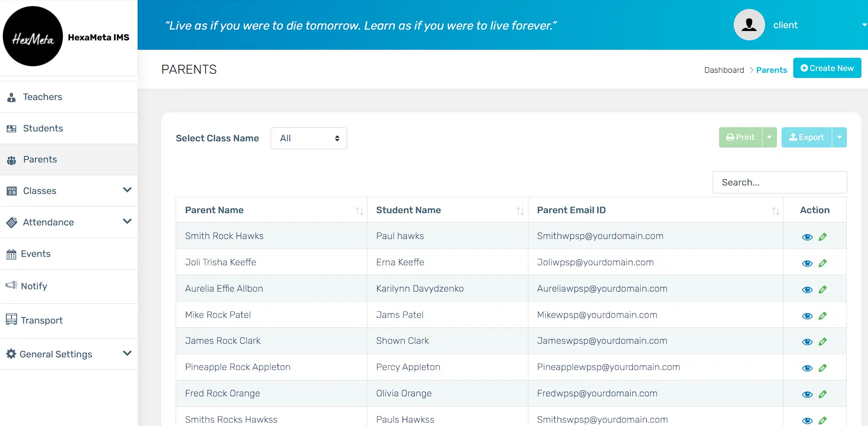Sort the table by the Student Name column
Image resolution: width=868 pixels, height=426 pixels.
pos(520,211)
